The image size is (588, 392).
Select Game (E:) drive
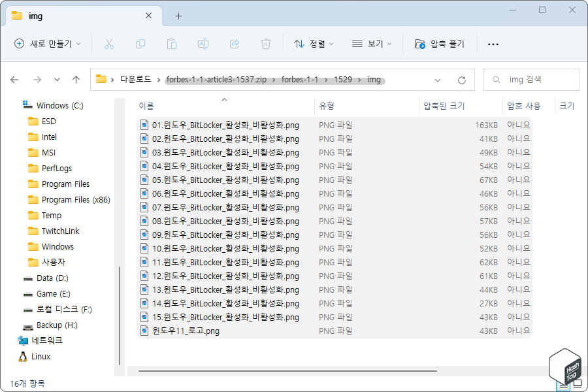(46, 294)
